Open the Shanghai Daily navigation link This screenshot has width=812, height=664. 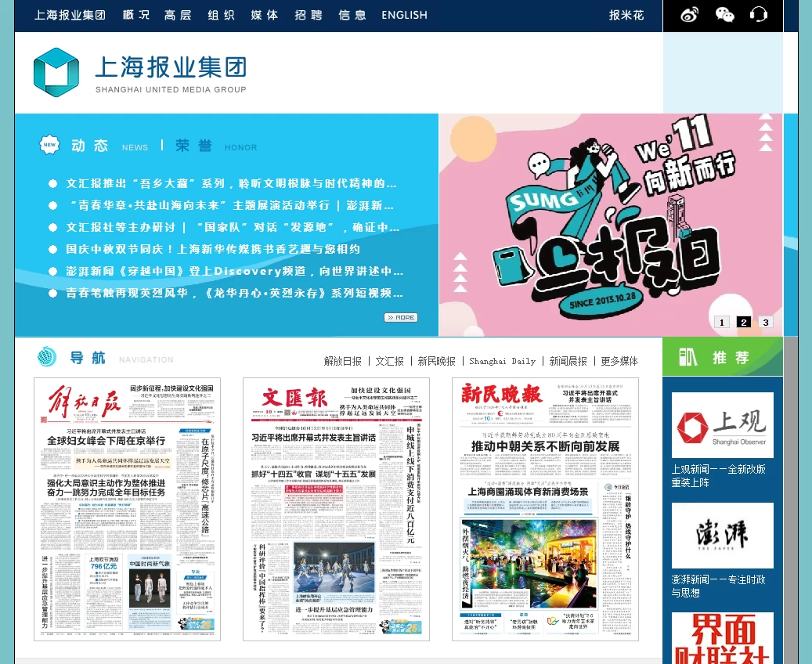point(502,361)
